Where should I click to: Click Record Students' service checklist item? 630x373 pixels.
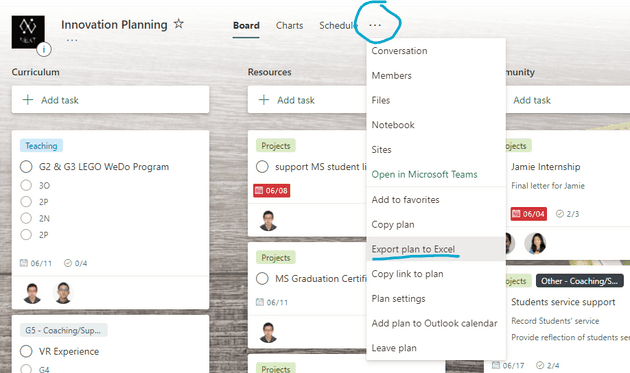click(555, 321)
